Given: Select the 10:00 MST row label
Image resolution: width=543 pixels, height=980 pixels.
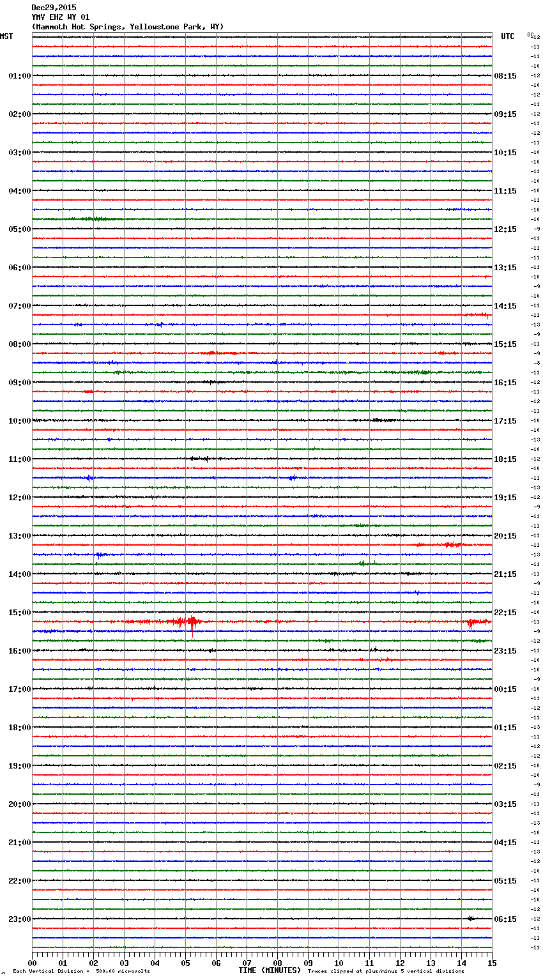Looking at the screenshot, I should coord(19,420).
